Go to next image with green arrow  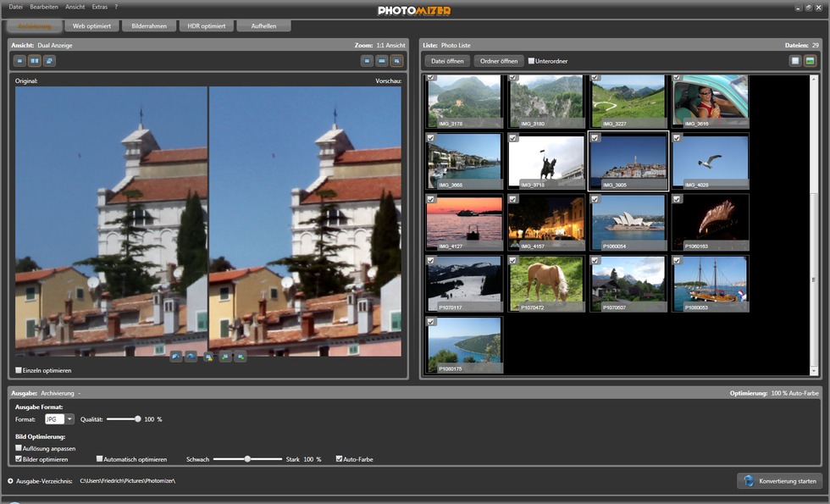[x=241, y=357]
